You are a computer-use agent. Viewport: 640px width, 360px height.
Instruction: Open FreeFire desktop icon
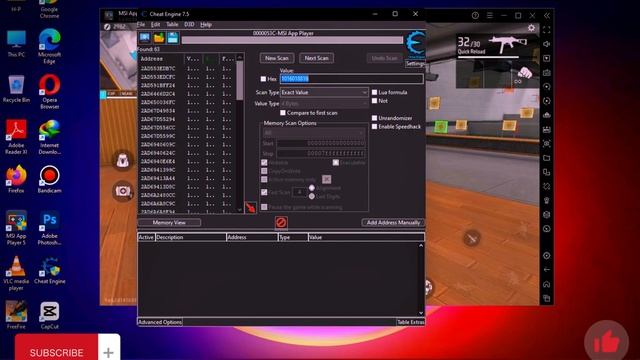coord(16,316)
